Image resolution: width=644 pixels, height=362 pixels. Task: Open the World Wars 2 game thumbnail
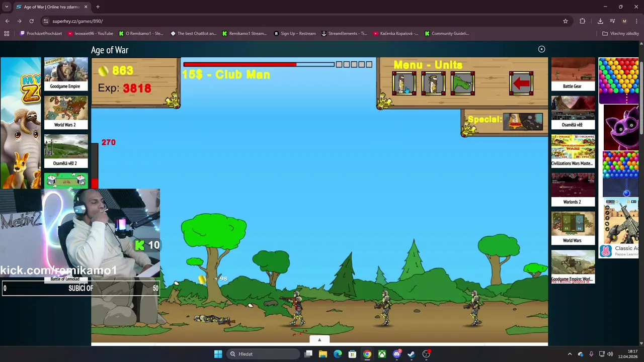coord(65,112)
